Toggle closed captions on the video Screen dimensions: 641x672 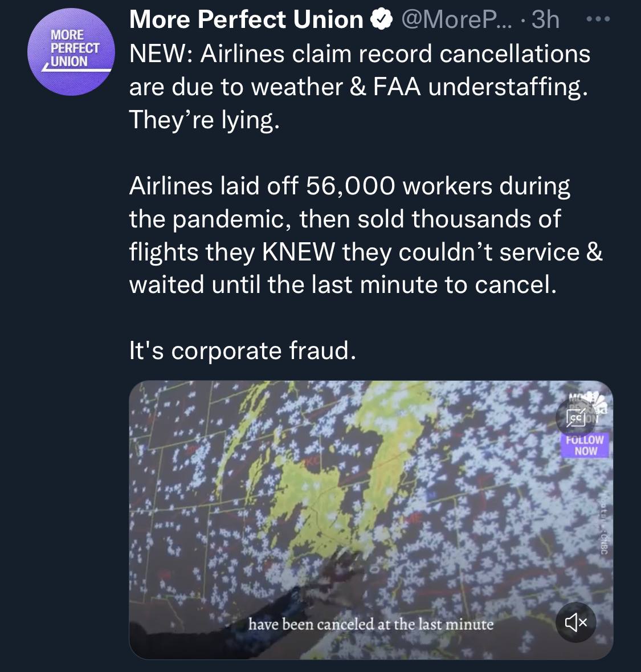pyautogui.click(x=575, y=417)
